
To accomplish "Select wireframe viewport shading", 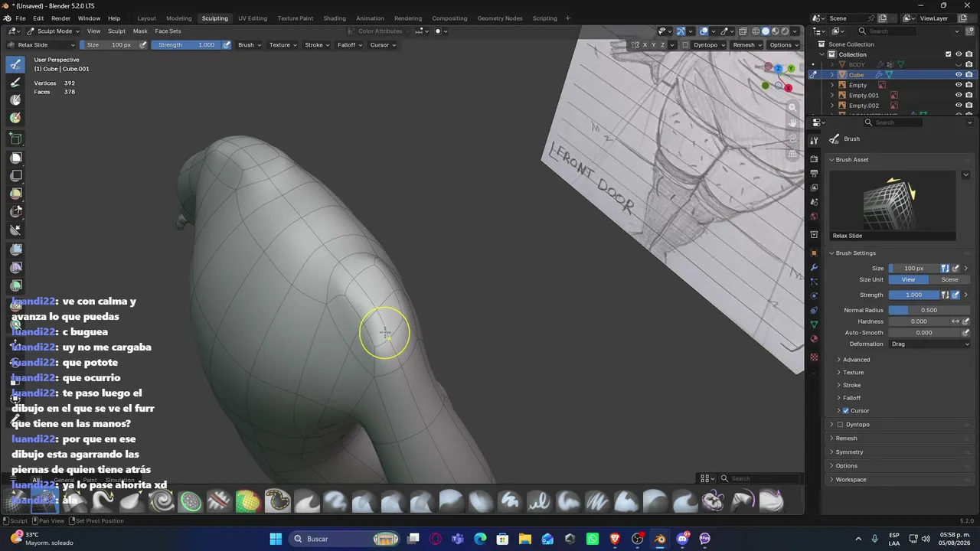I will (756, 31).
